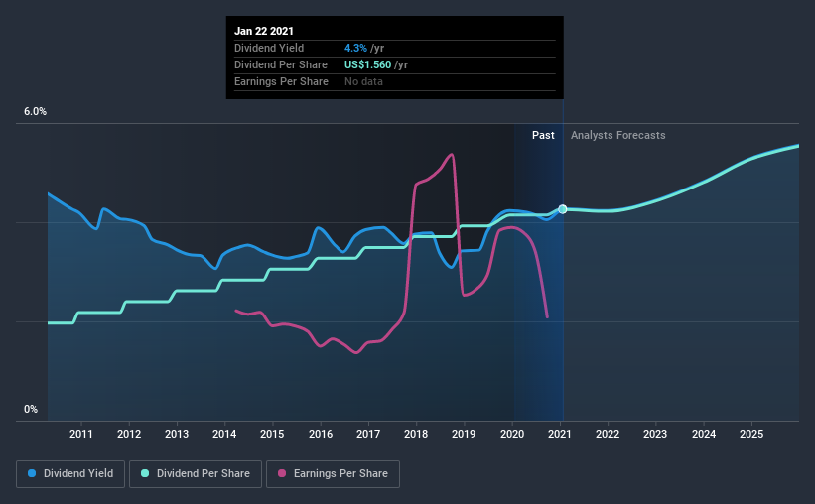
Task: Click the 4.3% dividend yield value
Action: click(x=355, y=48)
